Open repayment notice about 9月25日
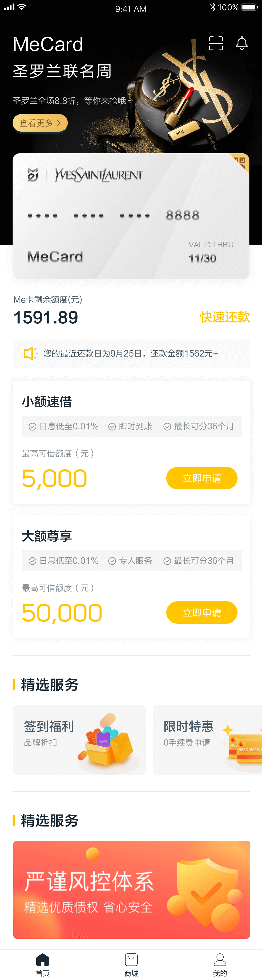Screen dimensions: 262x980 131,353
